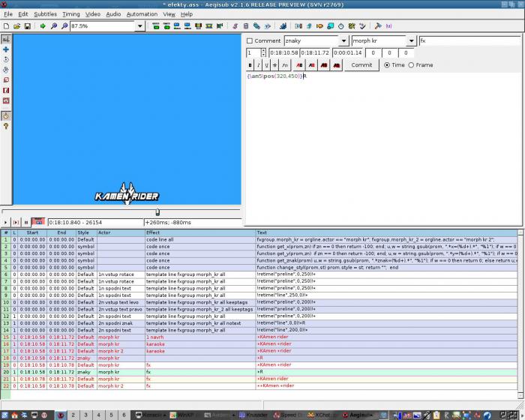Open the Timing menu
525x420 pixels.
pyautogui.click(x=71, y=14)
